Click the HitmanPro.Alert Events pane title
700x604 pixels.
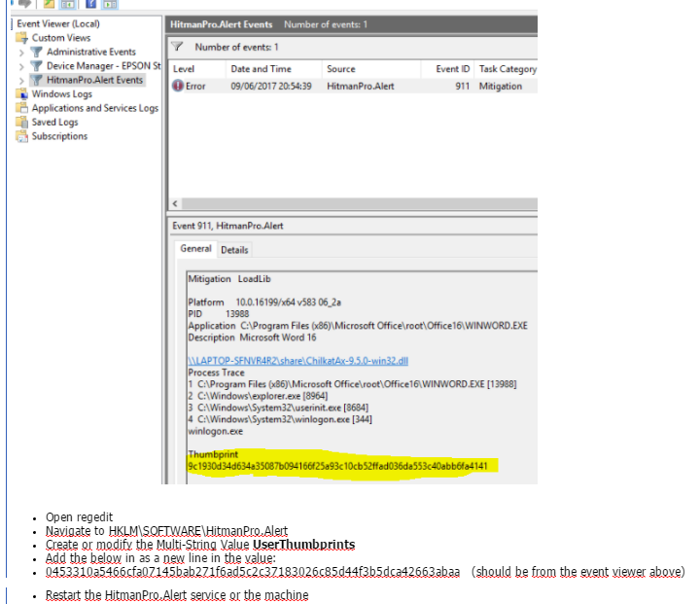(x=221, y=24)
